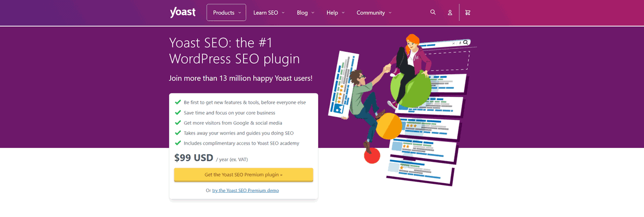
Task: View the shopping cart icon
Action: (x=467, y=12)
